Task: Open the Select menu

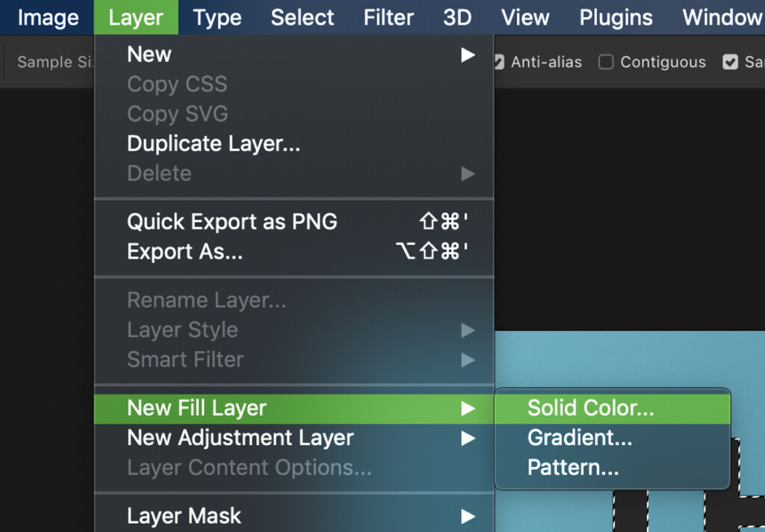Action: 302,17
